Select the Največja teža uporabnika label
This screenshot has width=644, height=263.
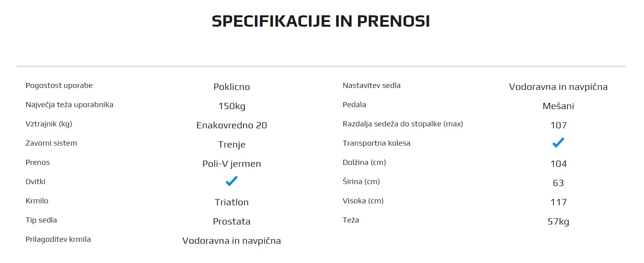click(69, 105)
